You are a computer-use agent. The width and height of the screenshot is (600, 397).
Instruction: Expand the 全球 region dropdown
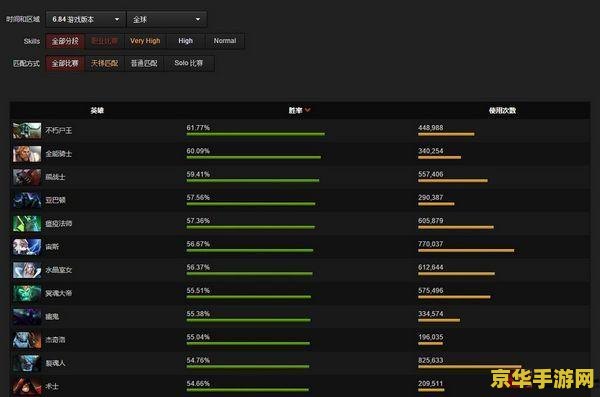166,19
